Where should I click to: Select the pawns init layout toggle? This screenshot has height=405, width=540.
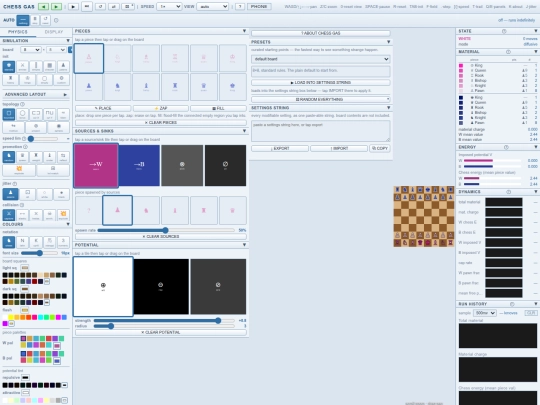63,66
